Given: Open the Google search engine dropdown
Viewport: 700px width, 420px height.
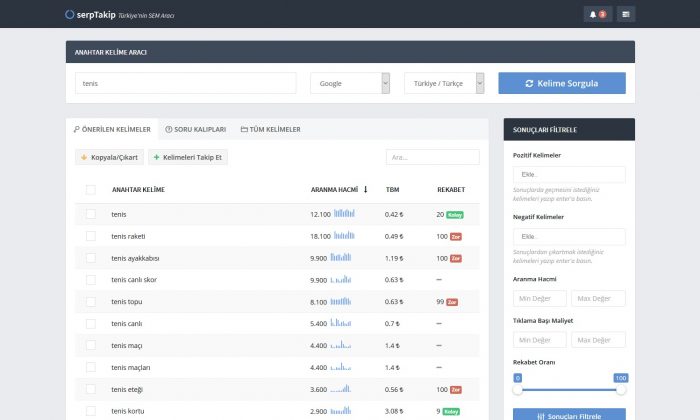Looking at the screenshot, I should (x=350, y=83).
